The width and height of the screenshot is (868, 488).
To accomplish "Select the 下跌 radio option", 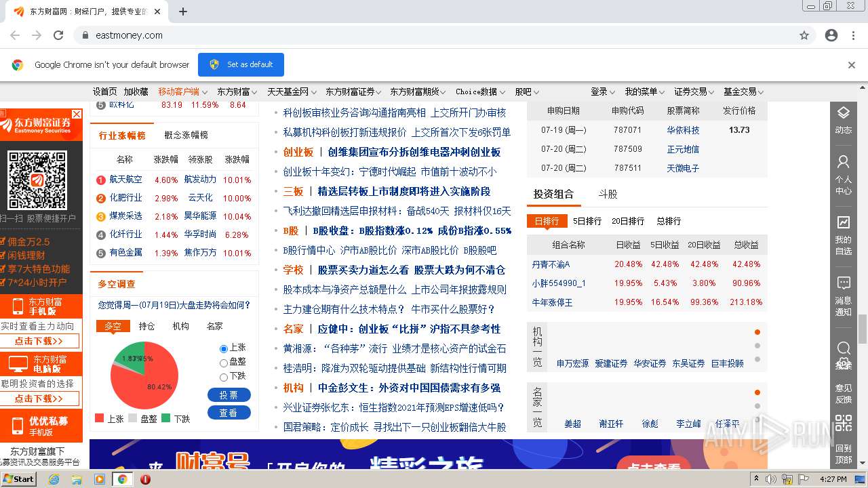I will (224, 377).
